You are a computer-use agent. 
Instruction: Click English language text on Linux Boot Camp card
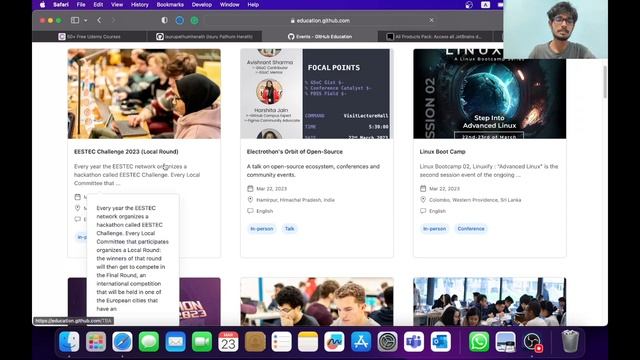[x=437, y=211]
